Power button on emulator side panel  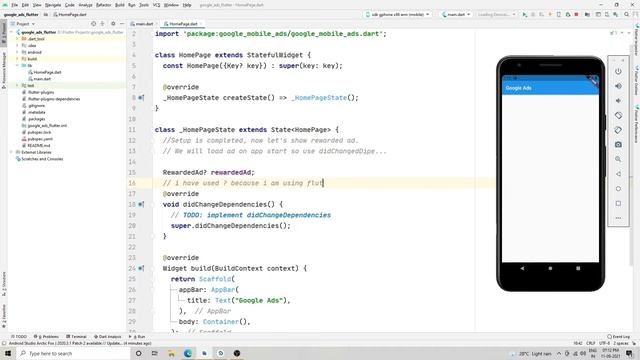(x=618, y=71)
